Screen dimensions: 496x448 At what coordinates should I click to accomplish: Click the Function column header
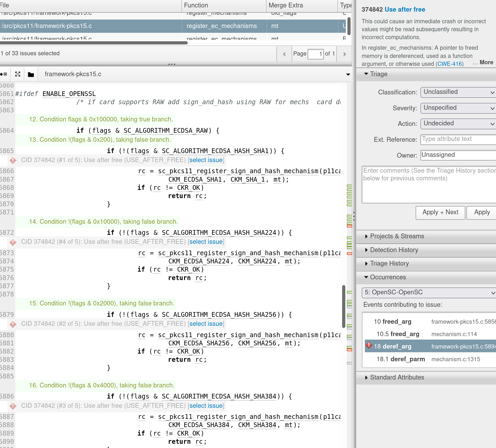[x=196, y=5]
